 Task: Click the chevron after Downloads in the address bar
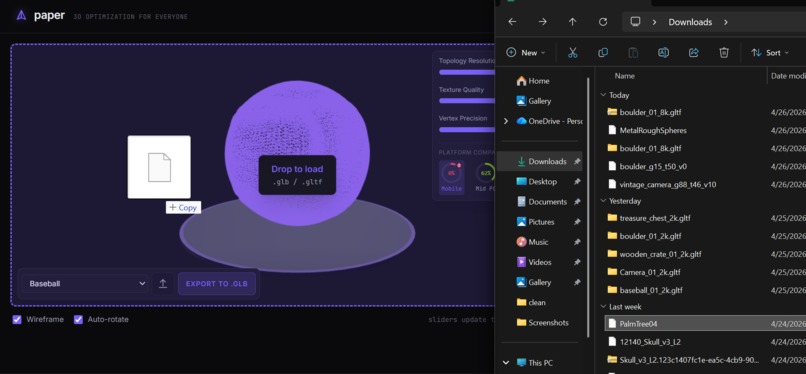click(725, 22)
